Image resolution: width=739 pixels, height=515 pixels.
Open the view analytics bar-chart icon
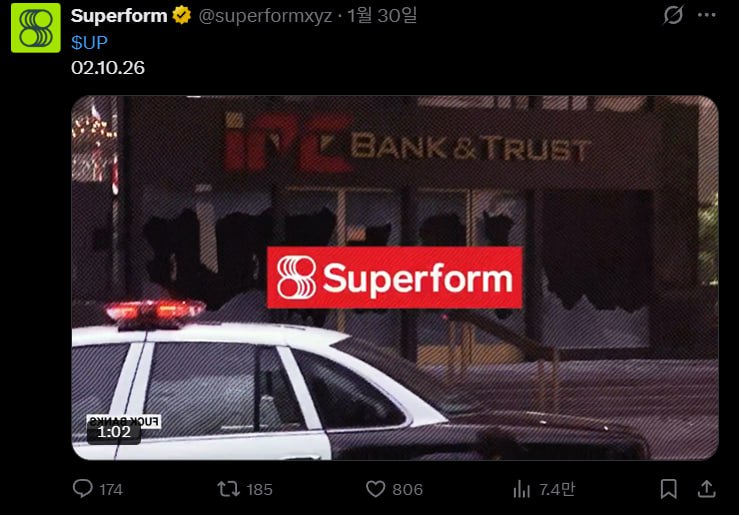[x=522, y=490]
